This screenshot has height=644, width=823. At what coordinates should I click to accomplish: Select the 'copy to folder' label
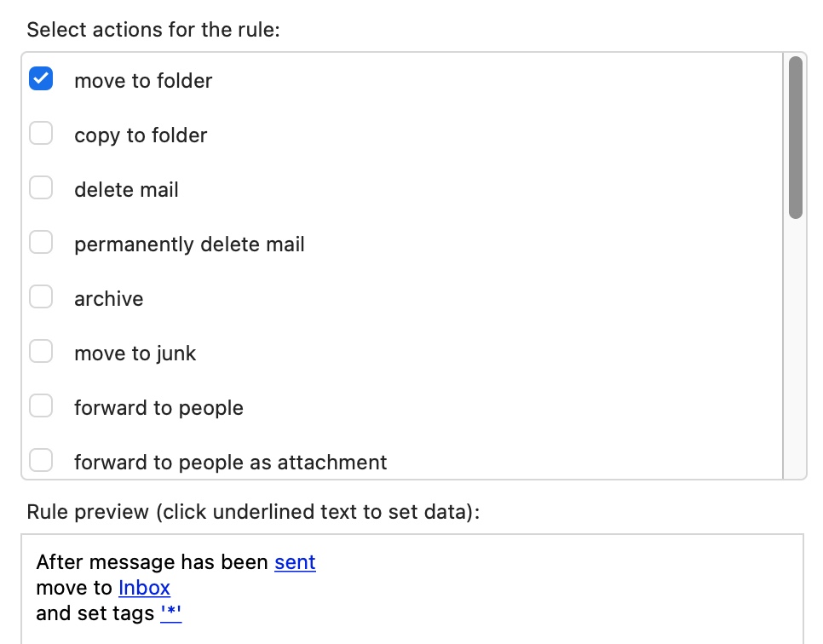click(141, 135)
